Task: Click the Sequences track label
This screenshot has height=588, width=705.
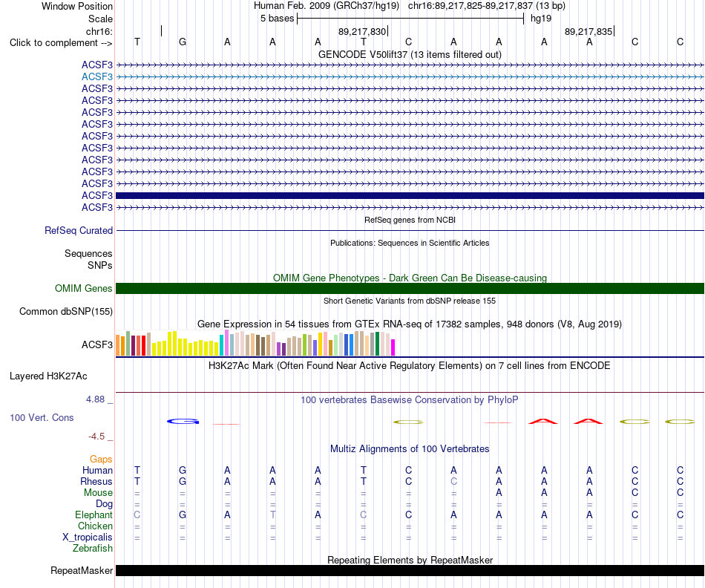Action: click(x=88, y=254)
